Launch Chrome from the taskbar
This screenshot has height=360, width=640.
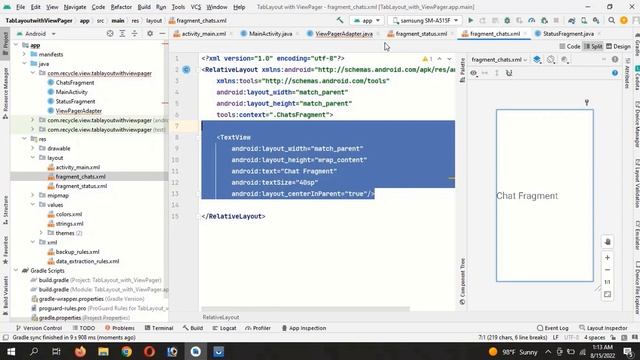point(127,351)
